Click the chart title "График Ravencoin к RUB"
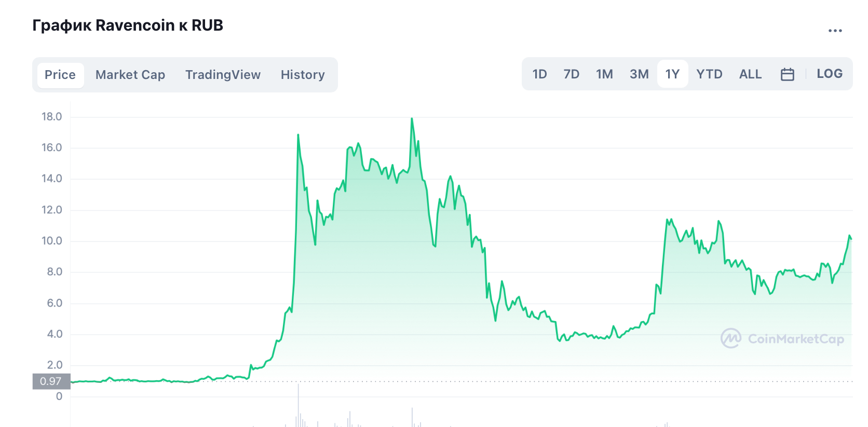This screenshot has width=868, height=427. (x=128, y=25)
